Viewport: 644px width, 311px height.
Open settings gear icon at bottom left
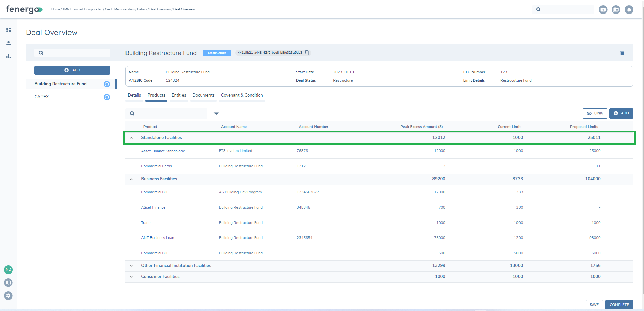(x=8, y=295)
